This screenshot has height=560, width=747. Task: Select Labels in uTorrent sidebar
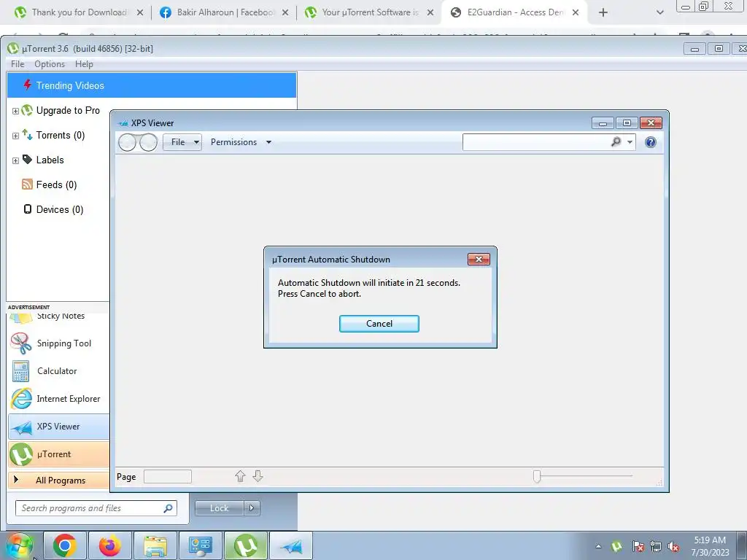click(50, 160)
